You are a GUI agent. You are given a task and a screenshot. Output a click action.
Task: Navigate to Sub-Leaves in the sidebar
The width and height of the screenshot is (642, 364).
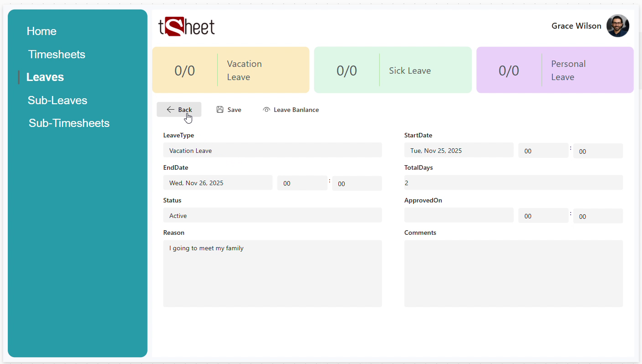[x=57, y=101]
